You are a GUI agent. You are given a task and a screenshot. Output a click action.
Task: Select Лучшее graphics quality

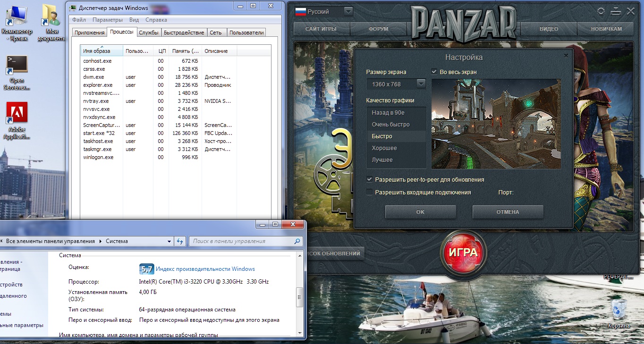pyautogui.click(x=396, y=160)
